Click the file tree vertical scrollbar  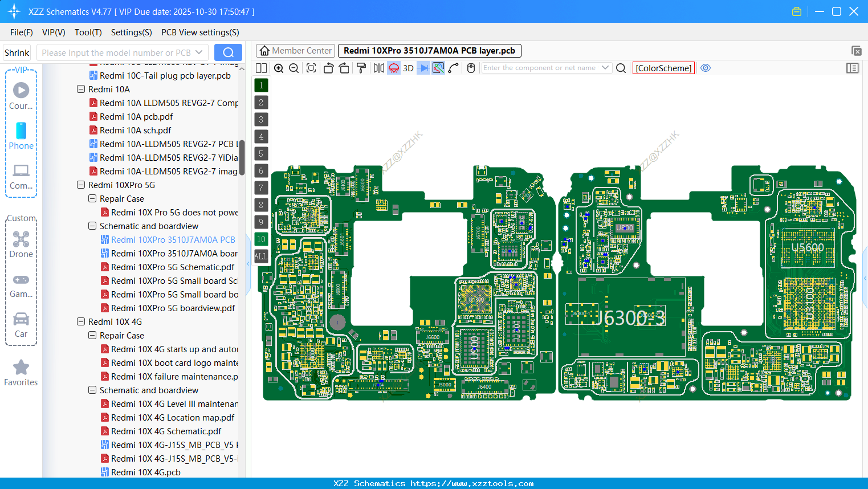(242, 157)
